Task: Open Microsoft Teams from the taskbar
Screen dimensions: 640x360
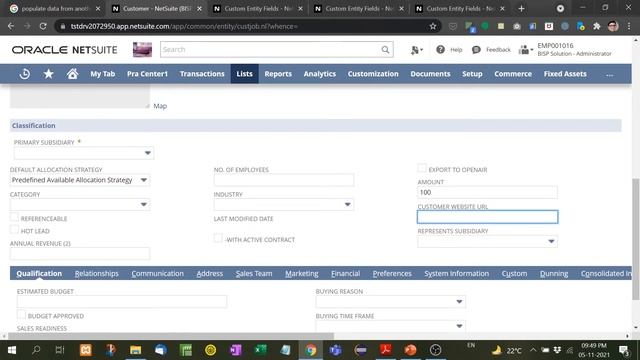Action: click(336, 350)
